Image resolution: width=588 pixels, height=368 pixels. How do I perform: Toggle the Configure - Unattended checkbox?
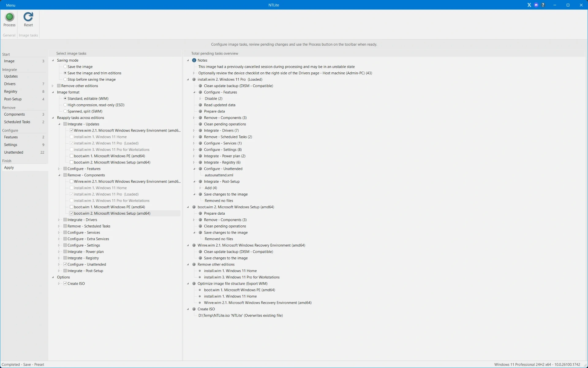click(65, 264)
